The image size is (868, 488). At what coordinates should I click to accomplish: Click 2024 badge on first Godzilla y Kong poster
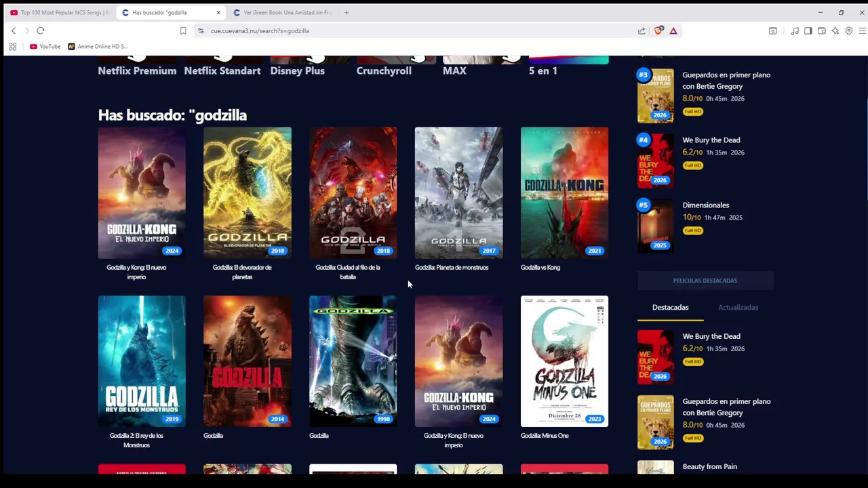[172, 251]
